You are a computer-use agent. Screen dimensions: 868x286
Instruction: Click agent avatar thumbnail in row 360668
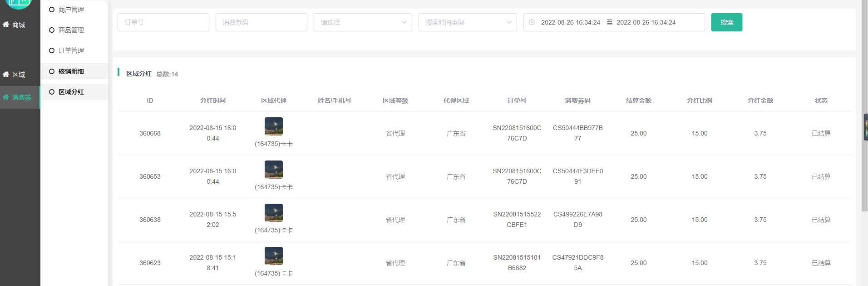click(274, 126)
